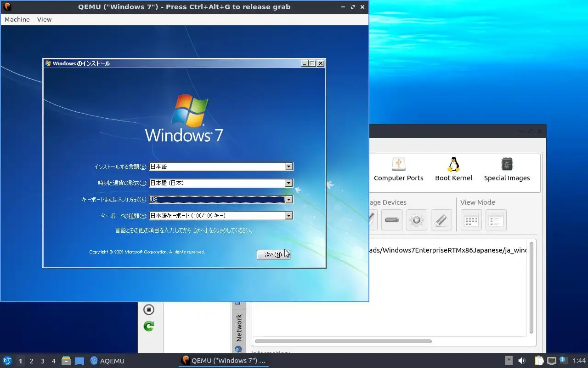This screenshot has width=588, height=368.
Task: Open the Special Images section in AQEMU
Action: (x=507, y=169)
